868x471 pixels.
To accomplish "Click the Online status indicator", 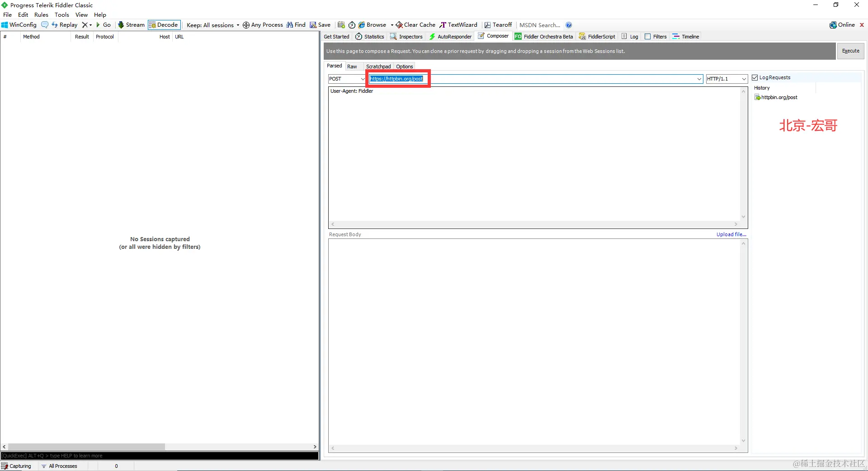I will (x=842, y=25).
